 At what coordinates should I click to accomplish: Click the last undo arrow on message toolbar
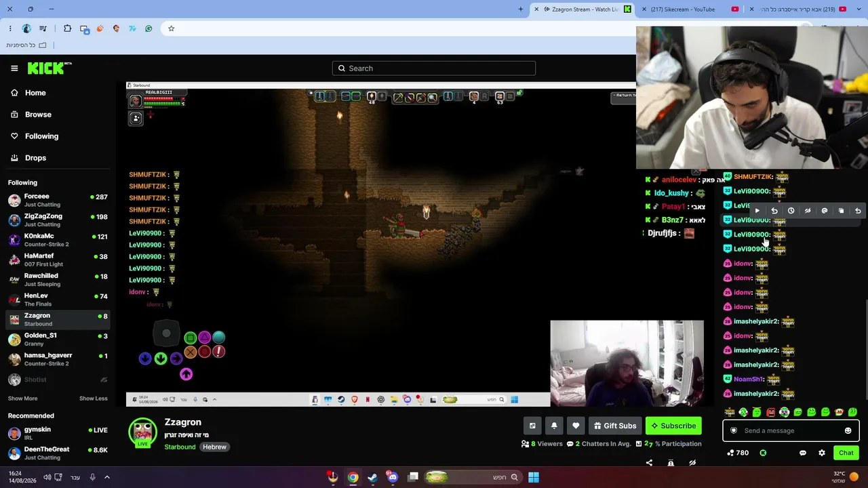pyautogui.click(x=858, y=211)
